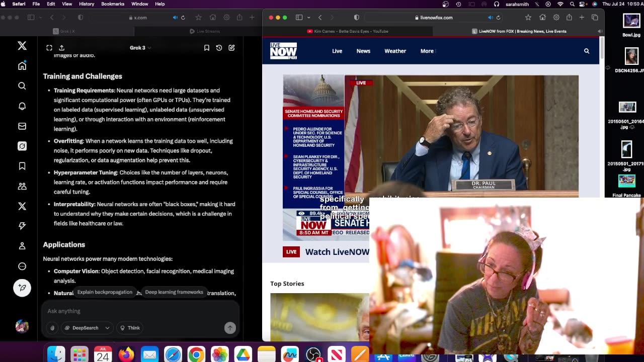Screen dimensions: 644x362
Task: Open Profile in X sidebar
Action: 22,246
